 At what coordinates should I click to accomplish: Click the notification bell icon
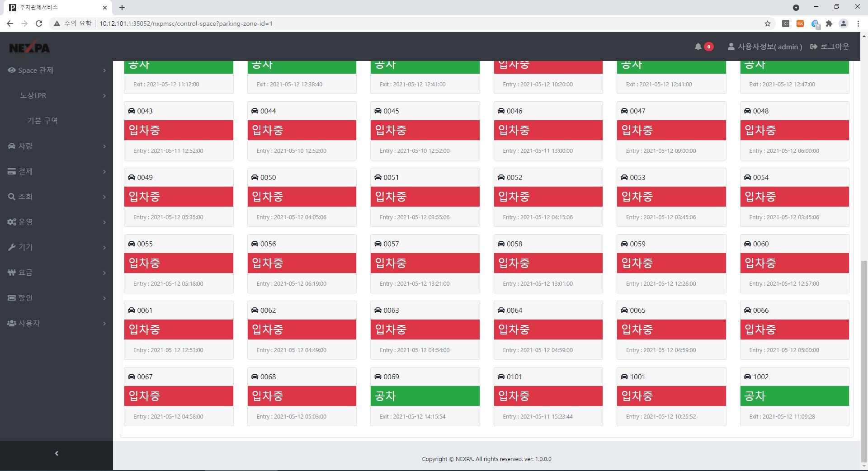698,47
